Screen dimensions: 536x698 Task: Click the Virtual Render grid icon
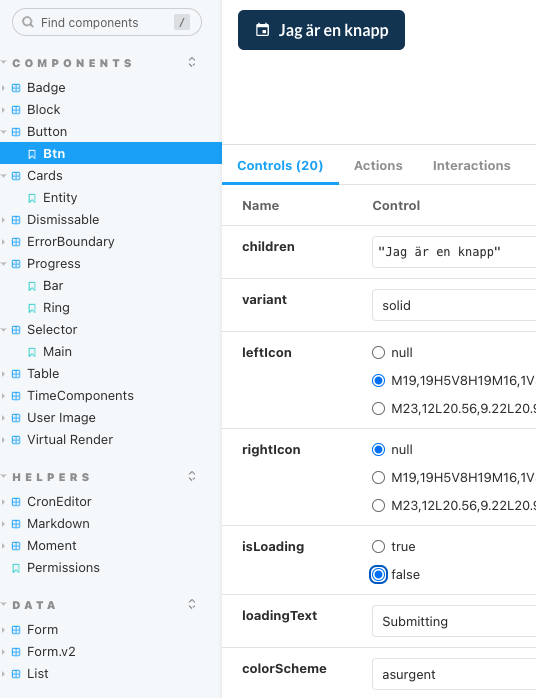(x=16, y=440)
